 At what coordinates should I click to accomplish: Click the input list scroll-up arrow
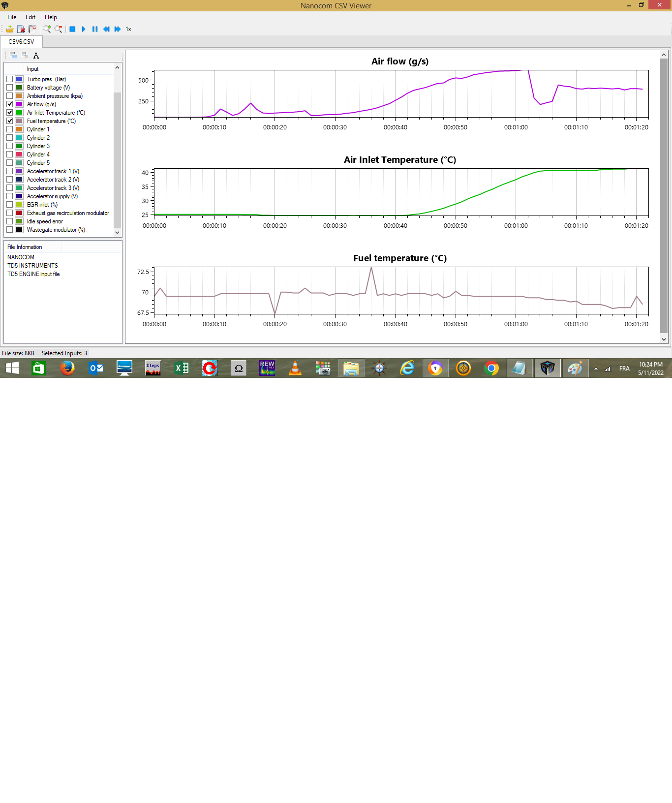(x=117, y=67)
